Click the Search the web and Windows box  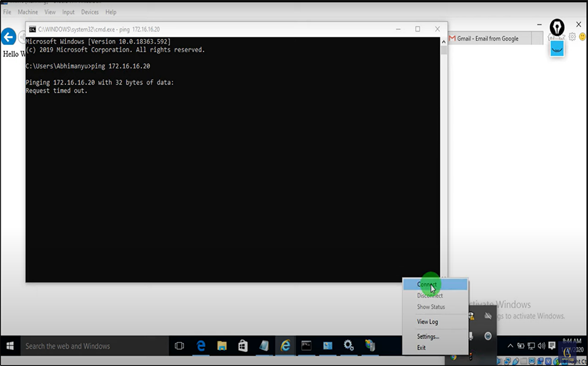[x=92, y=346]
